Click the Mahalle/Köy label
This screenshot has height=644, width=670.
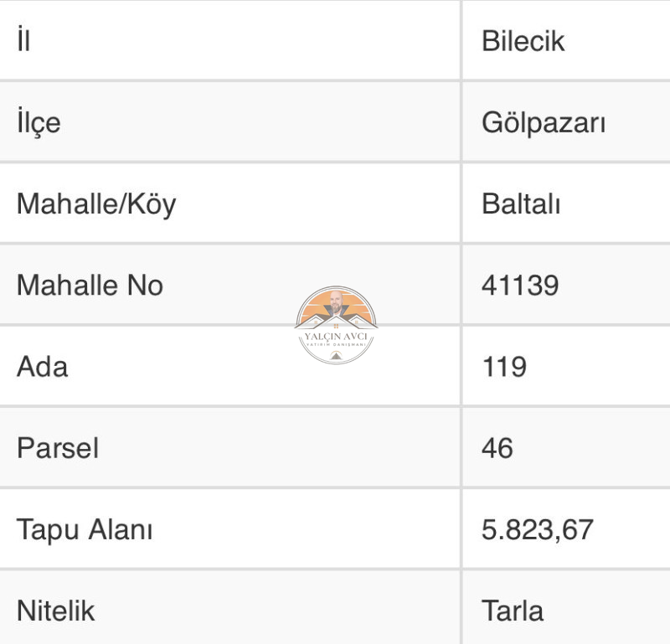click(96, 204)
